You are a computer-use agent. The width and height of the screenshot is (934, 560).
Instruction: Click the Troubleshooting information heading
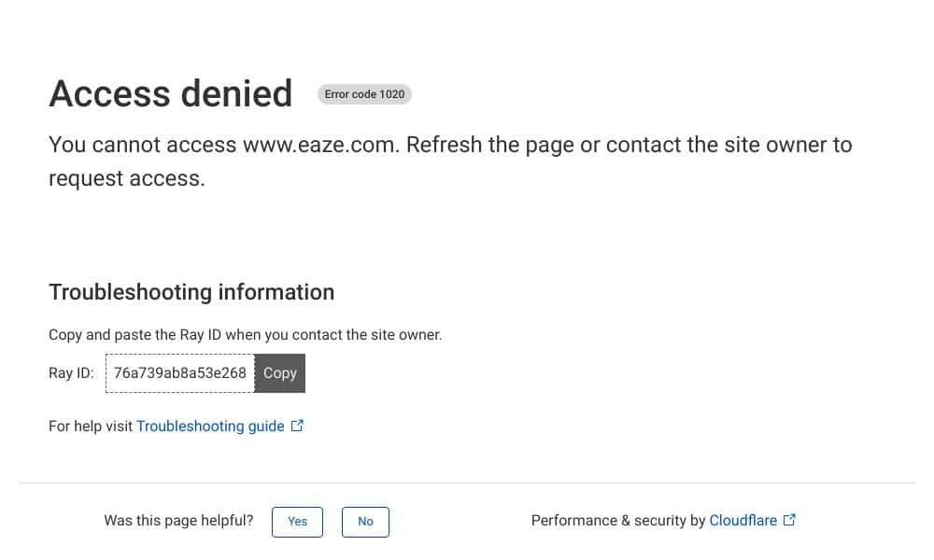[191, 292]
